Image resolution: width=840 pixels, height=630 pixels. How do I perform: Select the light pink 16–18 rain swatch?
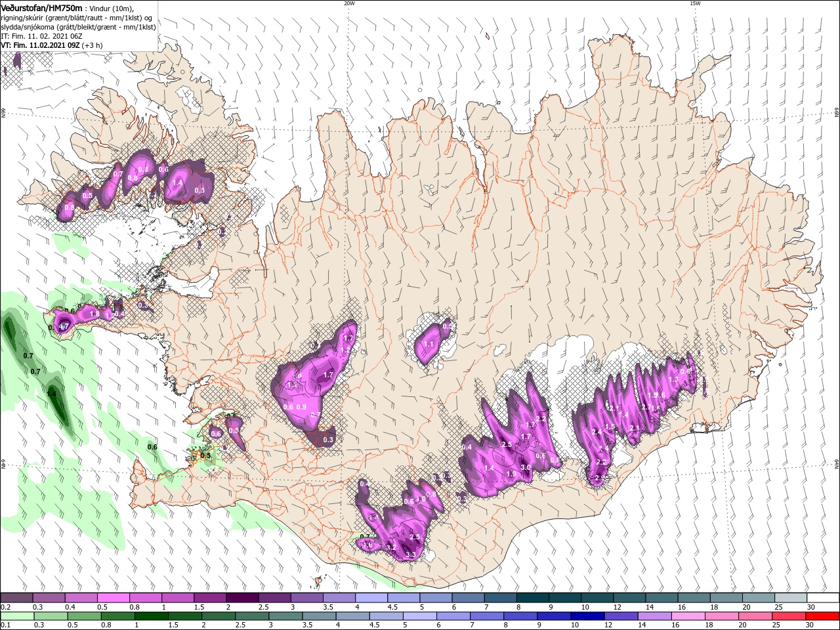tap(688, 616)
